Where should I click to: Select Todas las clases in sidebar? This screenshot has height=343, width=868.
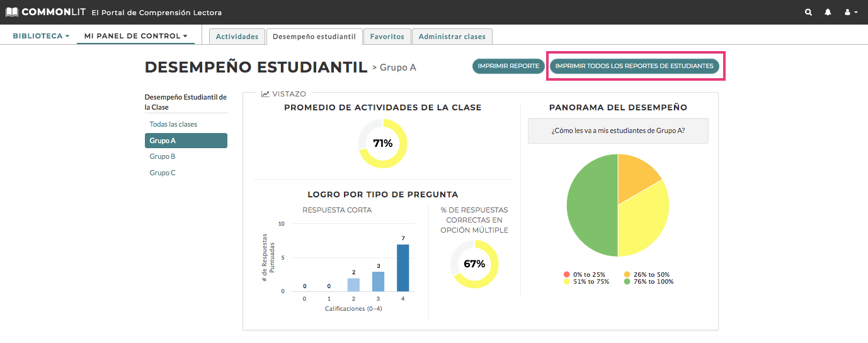(x=173, y=124)
